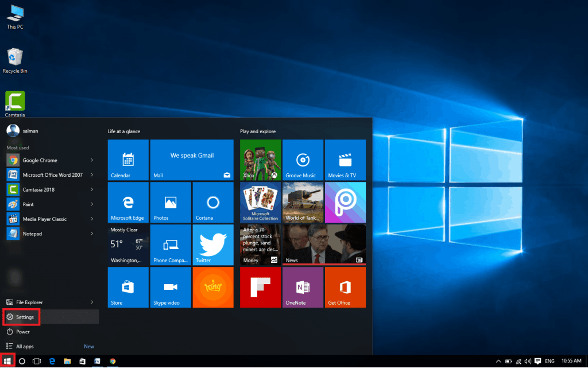Start Skype video from its tile

(171, 287)
